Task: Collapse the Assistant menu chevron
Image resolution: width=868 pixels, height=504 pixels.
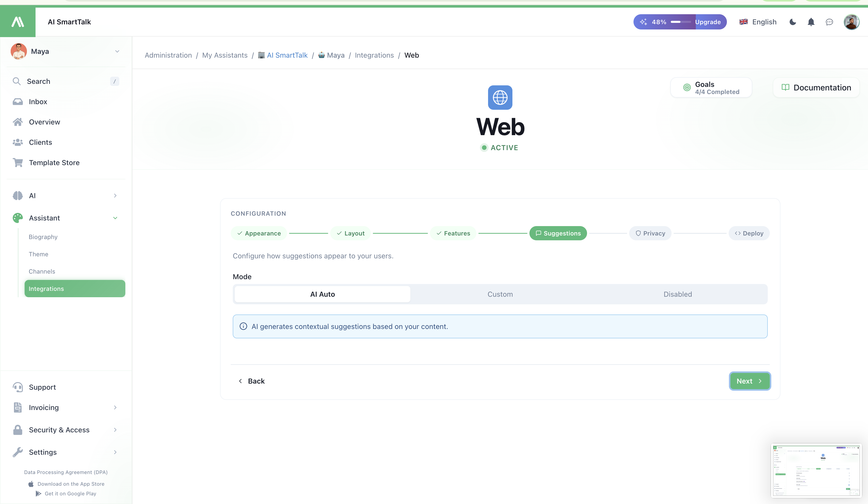Action: [115, 218]
